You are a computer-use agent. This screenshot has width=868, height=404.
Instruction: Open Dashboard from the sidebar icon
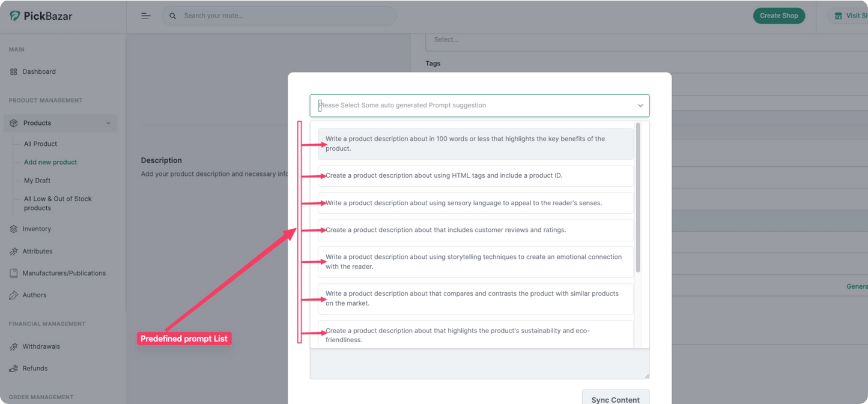(x=14, y=72)
